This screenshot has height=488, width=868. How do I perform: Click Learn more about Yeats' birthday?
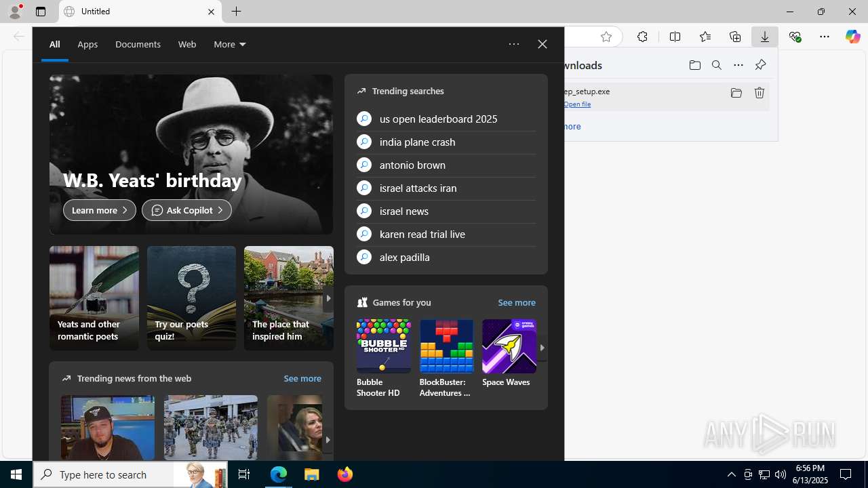100,210
